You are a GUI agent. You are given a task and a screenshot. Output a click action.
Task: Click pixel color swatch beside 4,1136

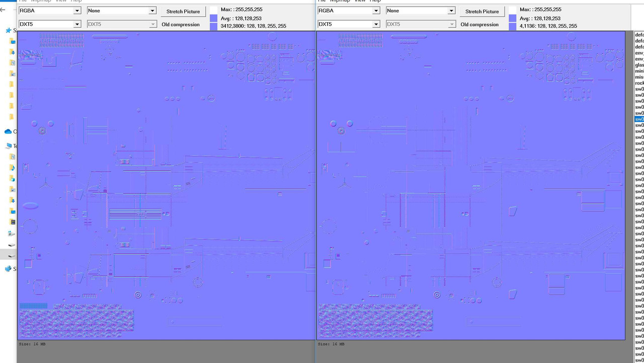pyautogui.click(x=513, y=26)
